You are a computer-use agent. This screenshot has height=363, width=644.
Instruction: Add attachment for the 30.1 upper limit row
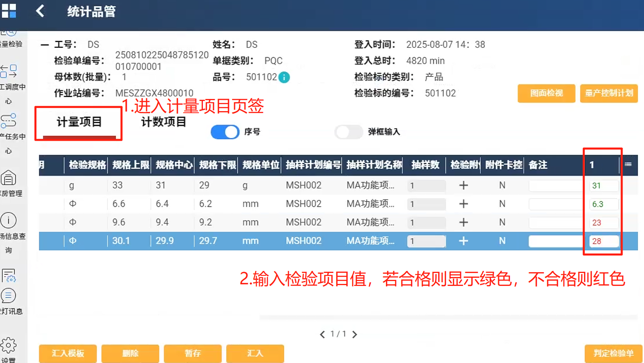(463, 241)
